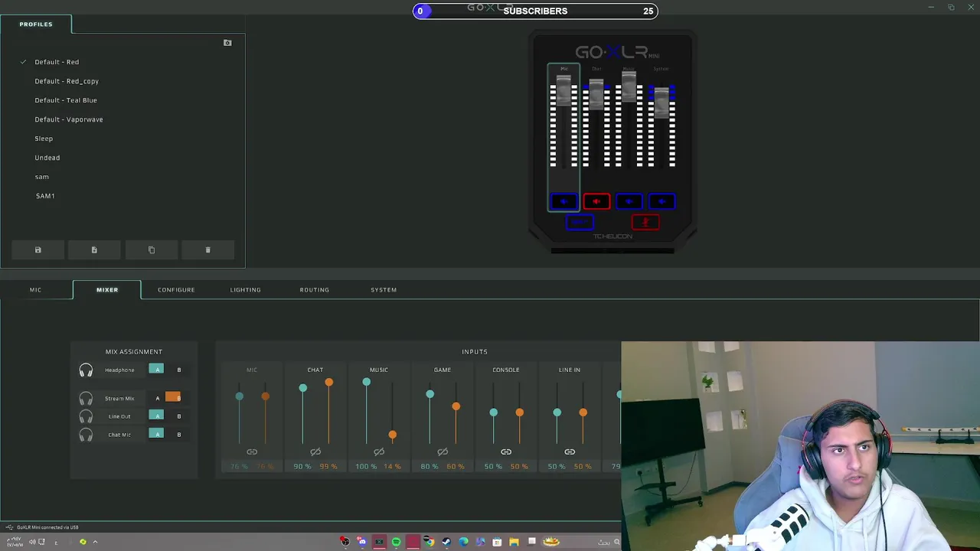The image size is (980, 551).
Task: Select the Default - Vaporwave profile
Action: pyautogui.click(x=69, y=119)
